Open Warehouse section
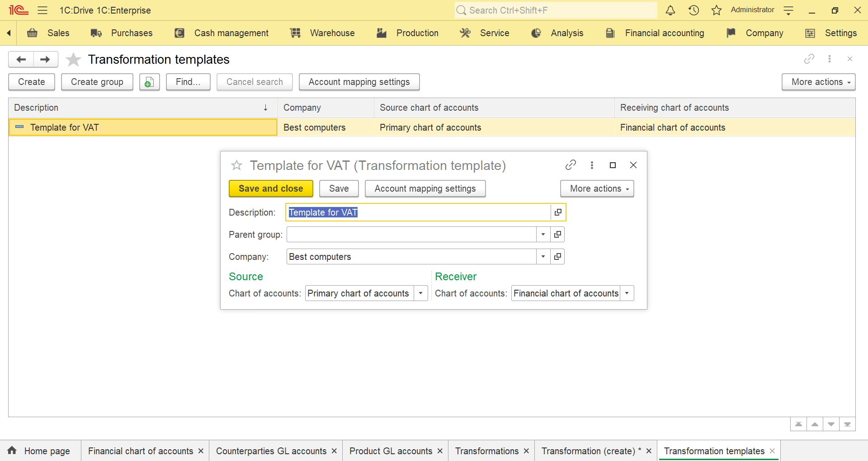Viewport: 868px width, 461px height. (x=322, y=33)
